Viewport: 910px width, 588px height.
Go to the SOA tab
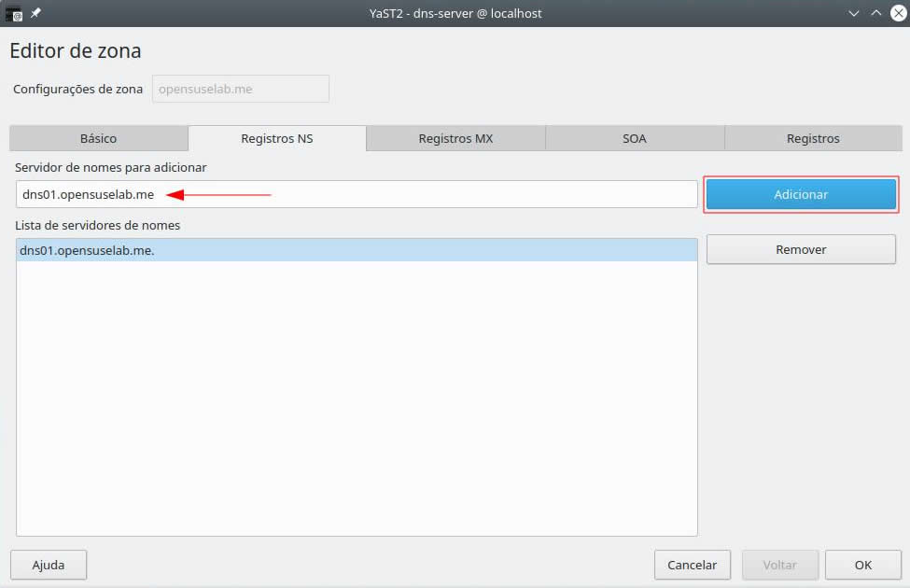click(x=635, y=138)
